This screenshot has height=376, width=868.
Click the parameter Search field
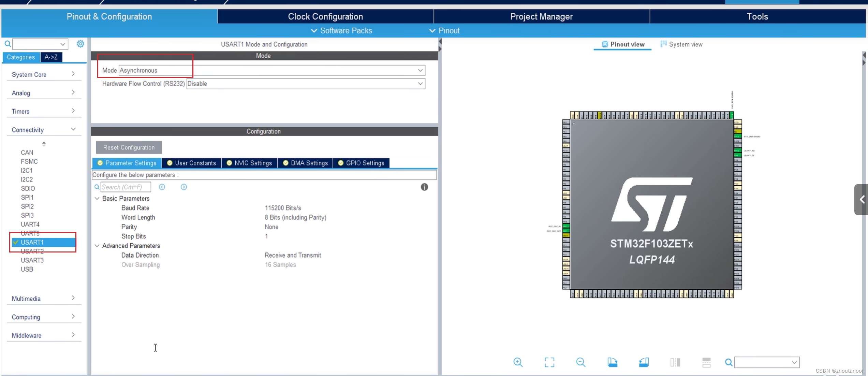click(x=125, y=187)
